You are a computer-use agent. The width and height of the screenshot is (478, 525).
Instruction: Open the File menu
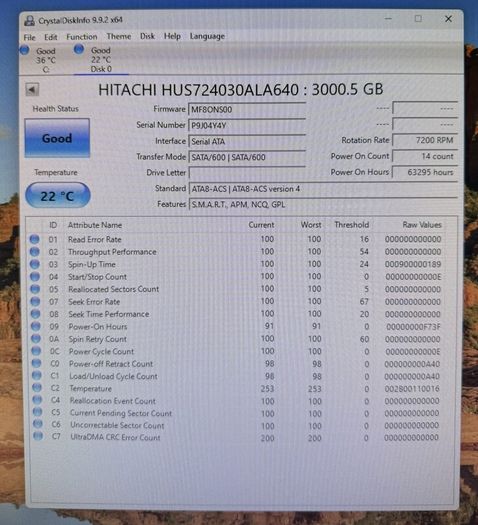[29, 37]
